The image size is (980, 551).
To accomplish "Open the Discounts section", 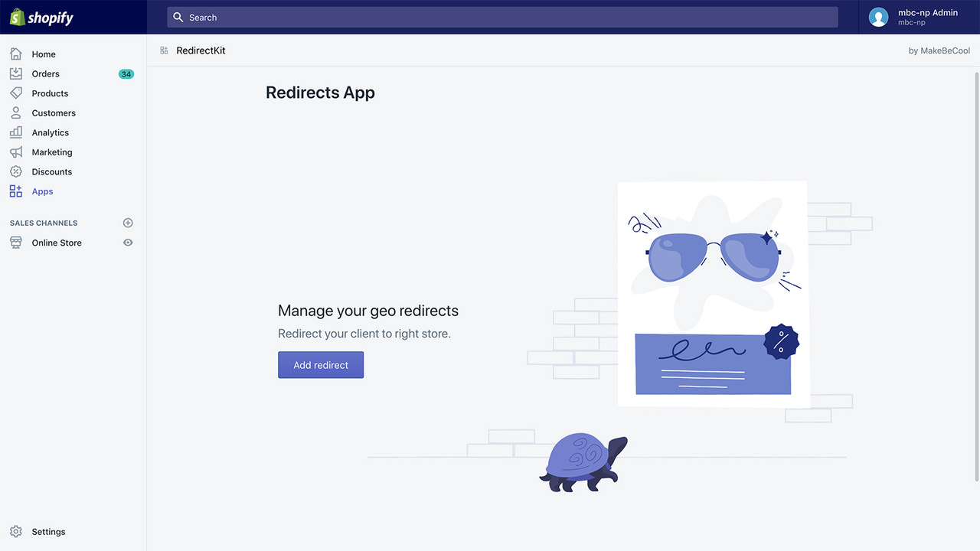I will (52, 171).
